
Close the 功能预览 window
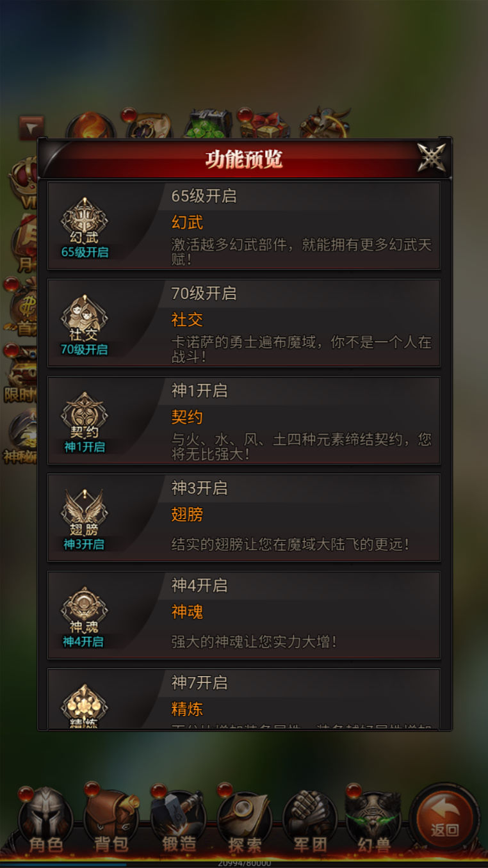432,157
